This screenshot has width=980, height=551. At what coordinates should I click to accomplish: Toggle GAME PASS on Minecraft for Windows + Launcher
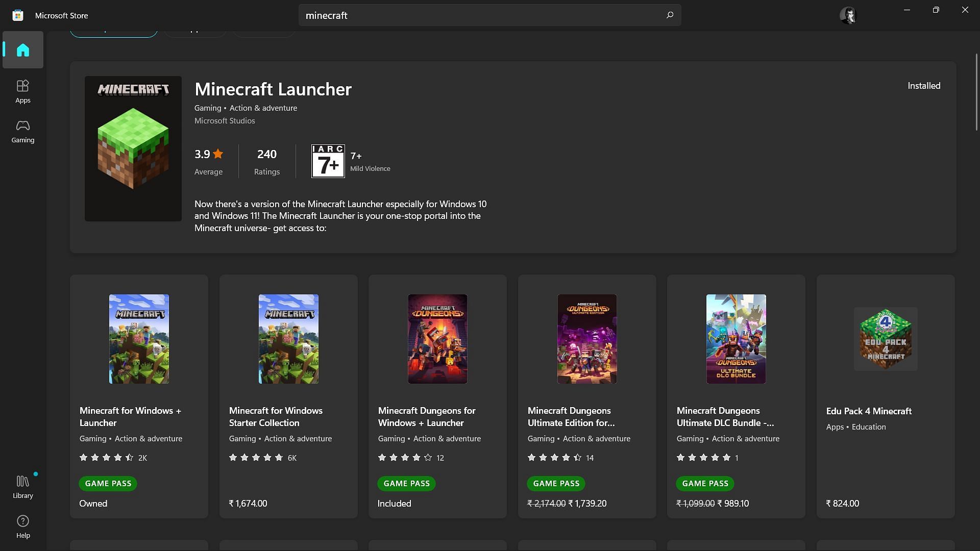tap(108, 484)
